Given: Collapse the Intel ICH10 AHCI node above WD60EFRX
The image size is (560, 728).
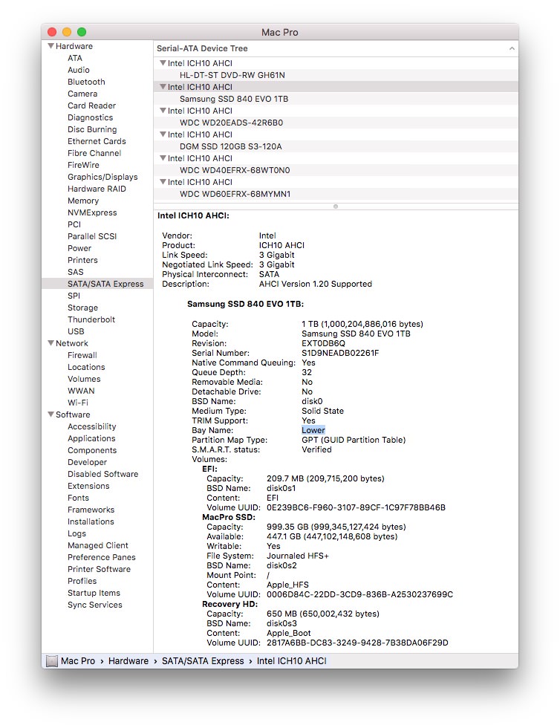Looking at the screenshot, I should (163, 181).
